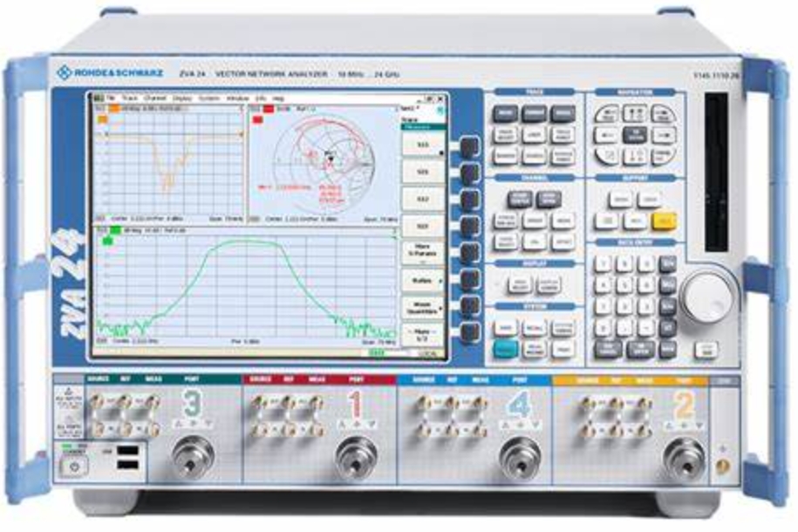This screenshot has width=798, height=532.
Task: Open the Channel menu on screen
Action: coord(154,99)
